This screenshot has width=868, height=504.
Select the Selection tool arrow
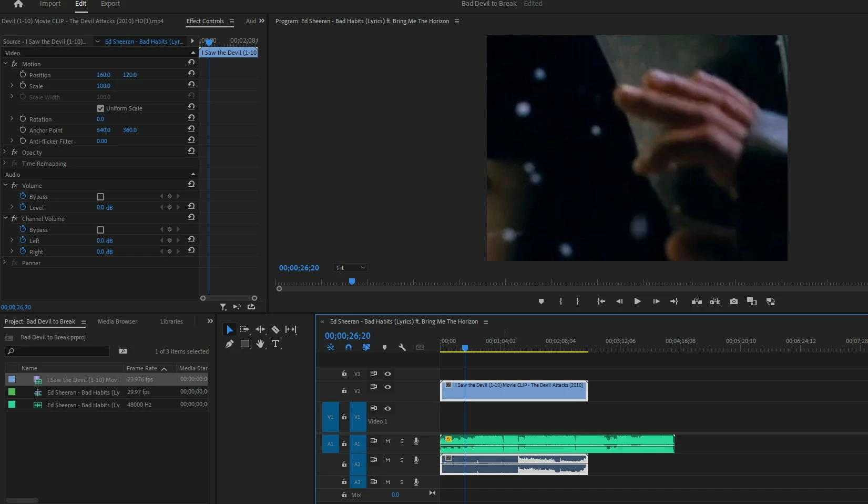click(x=230, y=329)
